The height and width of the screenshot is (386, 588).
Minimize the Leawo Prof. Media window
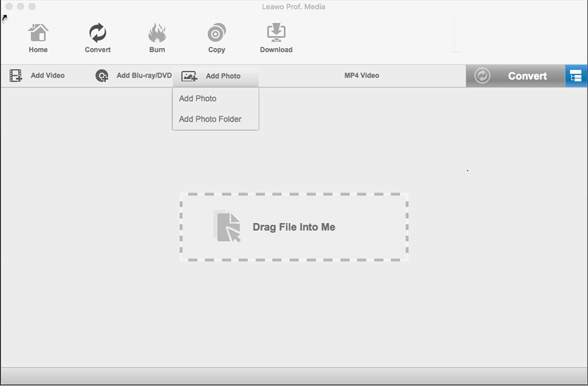coord(21,6)
